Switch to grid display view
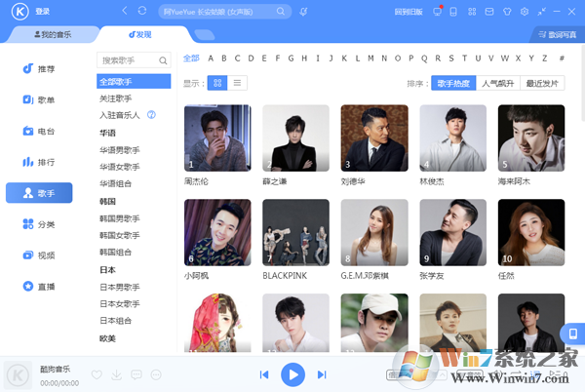The image size is (585, 392). click(x=217, y=83)
